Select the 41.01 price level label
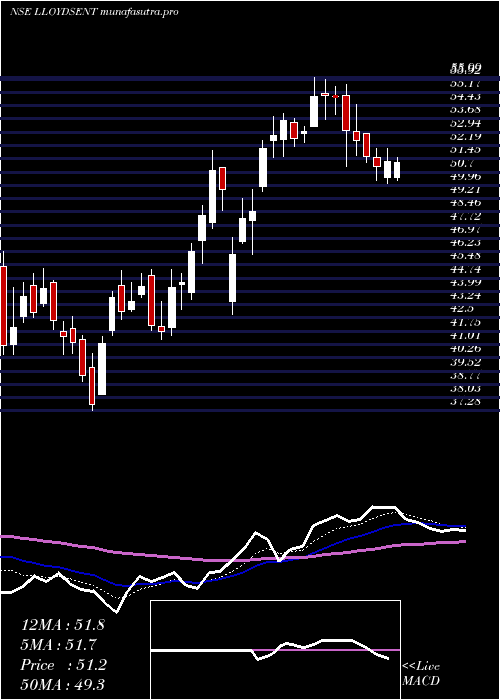Screen dimensions: 500x700 click(465, 335)
